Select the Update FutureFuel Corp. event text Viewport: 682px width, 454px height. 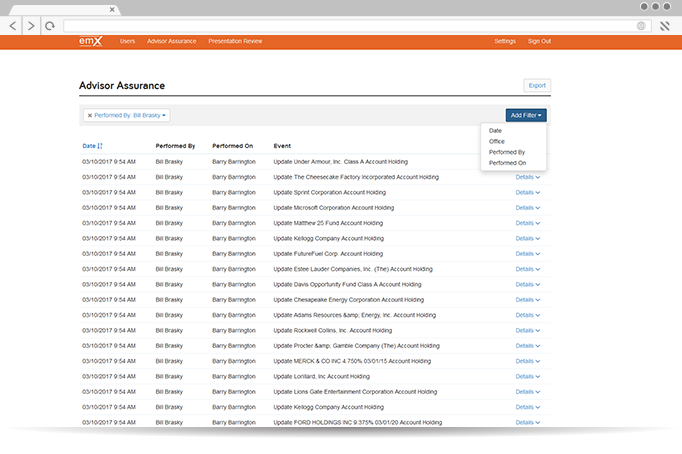[328, 254]
